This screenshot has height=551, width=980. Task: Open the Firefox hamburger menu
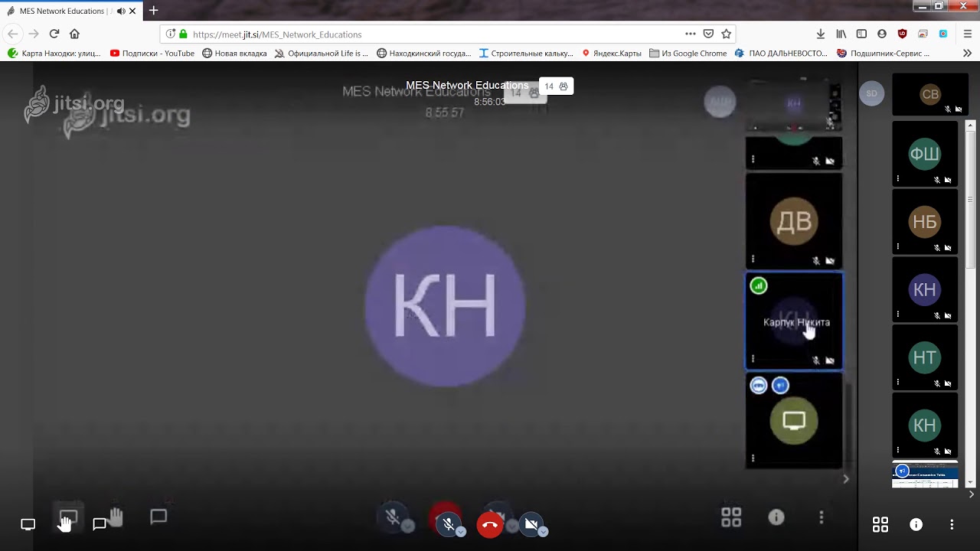[968, 34]
